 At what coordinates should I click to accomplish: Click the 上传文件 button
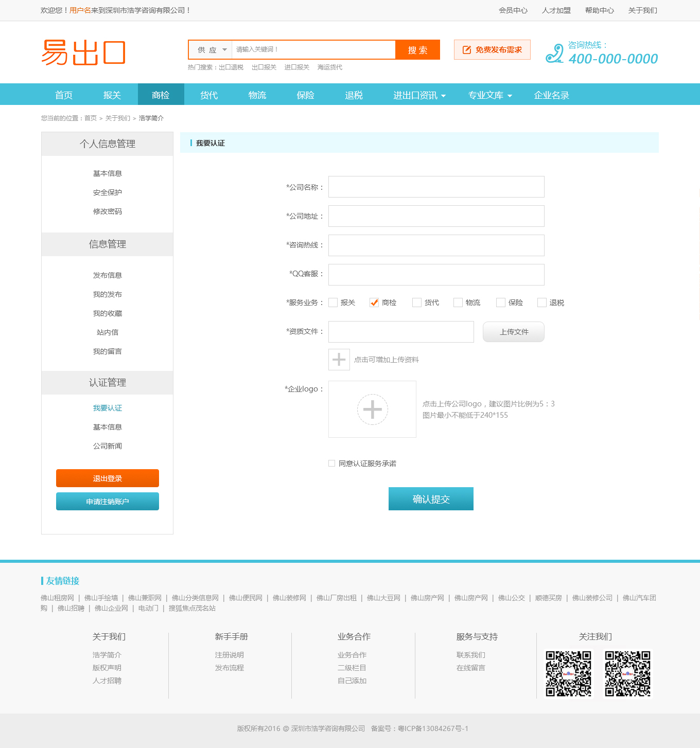pos(514,332)
